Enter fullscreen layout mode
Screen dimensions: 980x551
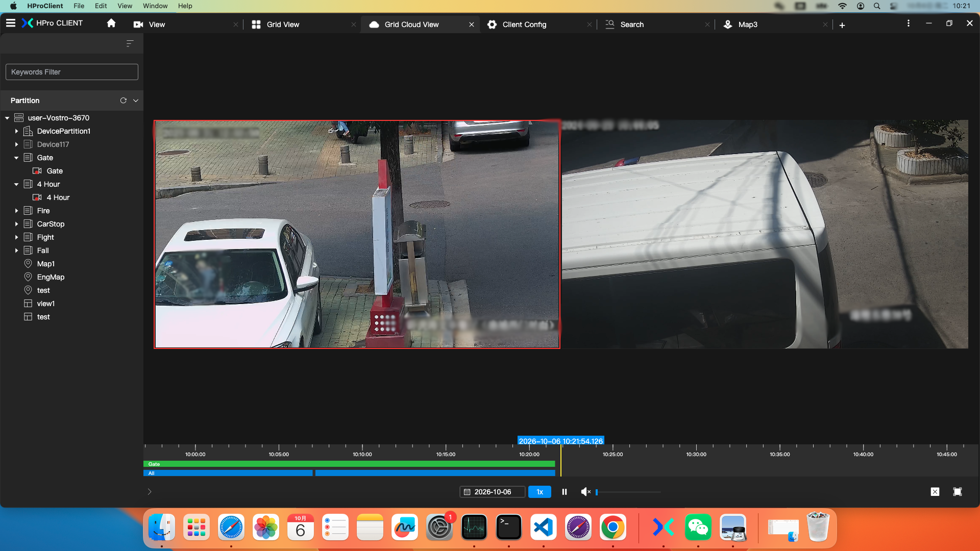click(x=957, y=492)
